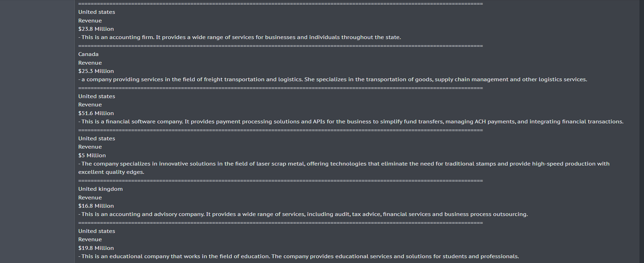
Task: Click United states above the $23.8 Million entry
Action: tap(96, 12)
